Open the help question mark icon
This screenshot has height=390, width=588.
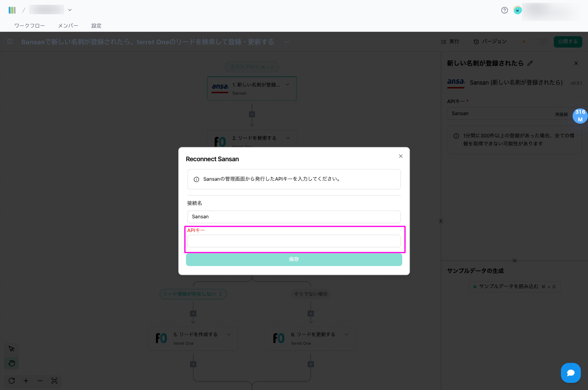[504, 10]
